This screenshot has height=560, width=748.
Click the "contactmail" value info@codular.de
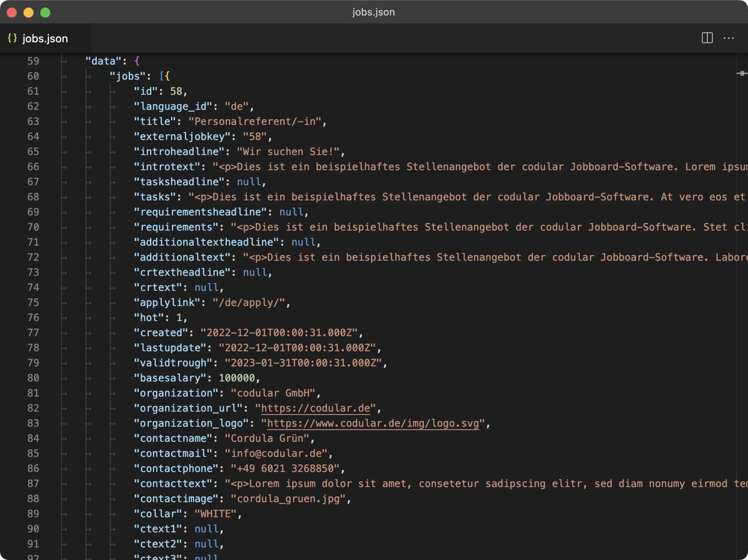276,453
